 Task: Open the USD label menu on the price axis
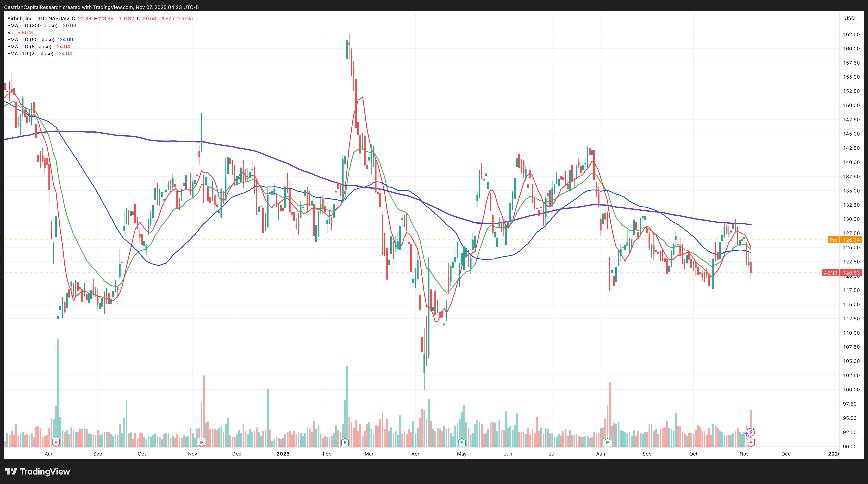(849, 18)
